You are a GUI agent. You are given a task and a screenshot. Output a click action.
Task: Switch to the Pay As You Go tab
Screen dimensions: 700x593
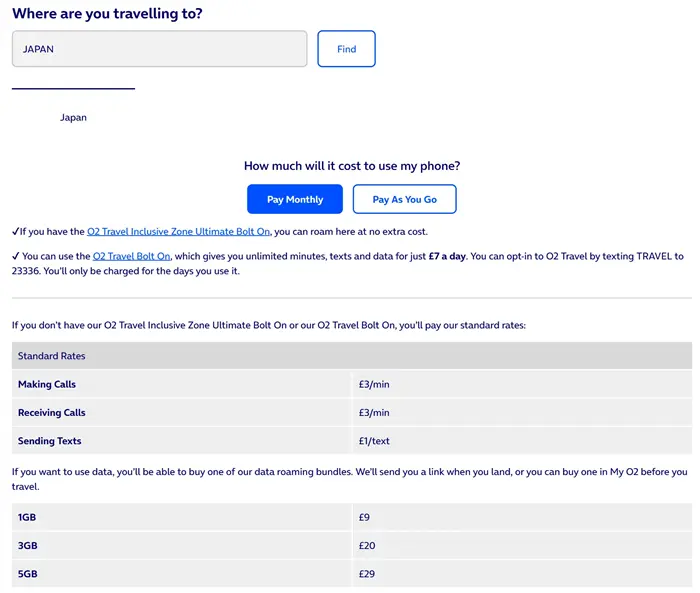pyautogui.click(x=404, y=200)
